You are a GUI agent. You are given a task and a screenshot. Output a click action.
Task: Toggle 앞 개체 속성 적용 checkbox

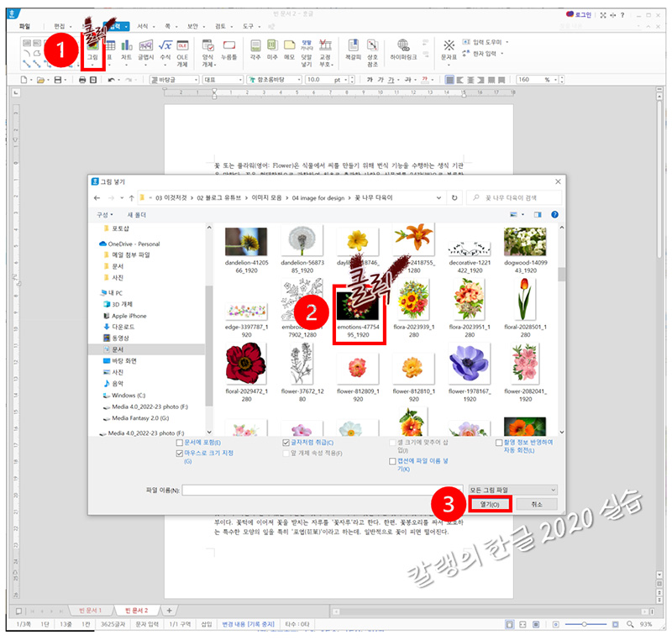coord(286,454)
